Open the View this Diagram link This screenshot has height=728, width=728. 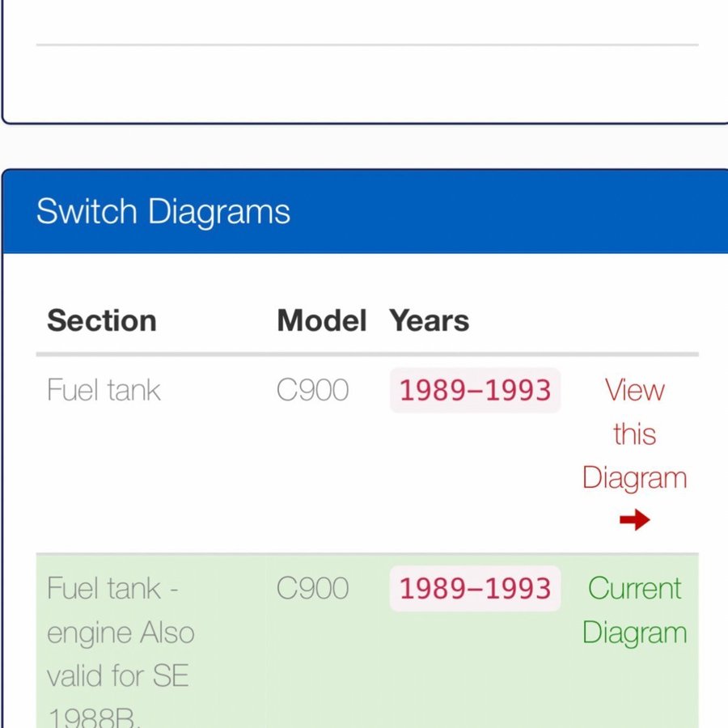634,434
